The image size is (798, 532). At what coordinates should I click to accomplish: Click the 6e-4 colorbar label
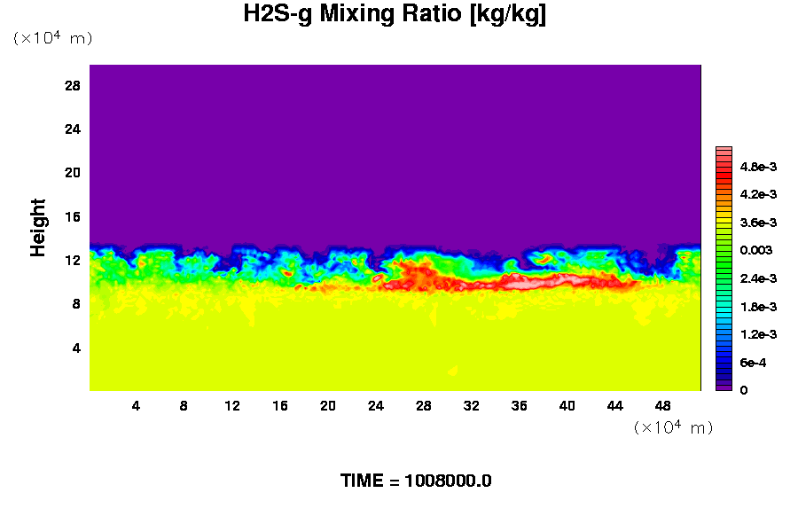point(755,363)
